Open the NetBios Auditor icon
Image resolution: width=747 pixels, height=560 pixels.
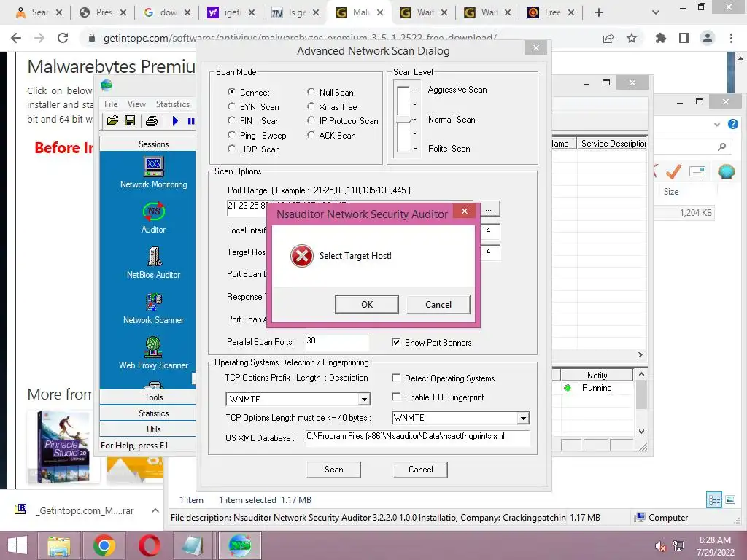coord(153,262)
